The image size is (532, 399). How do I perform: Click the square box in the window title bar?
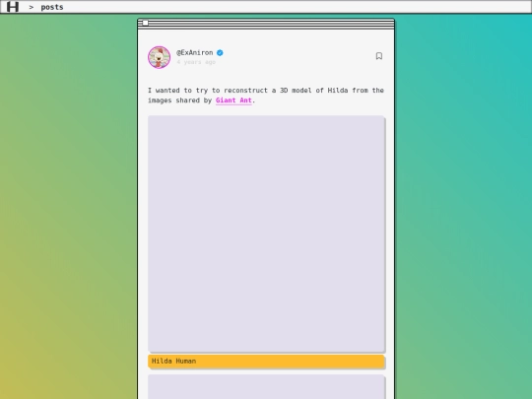[145, 23]
